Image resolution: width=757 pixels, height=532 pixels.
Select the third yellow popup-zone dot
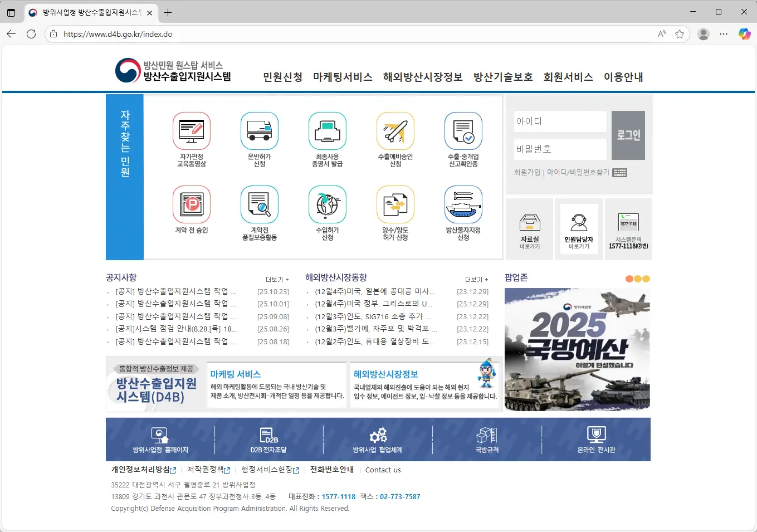click(x=646, y=279)
